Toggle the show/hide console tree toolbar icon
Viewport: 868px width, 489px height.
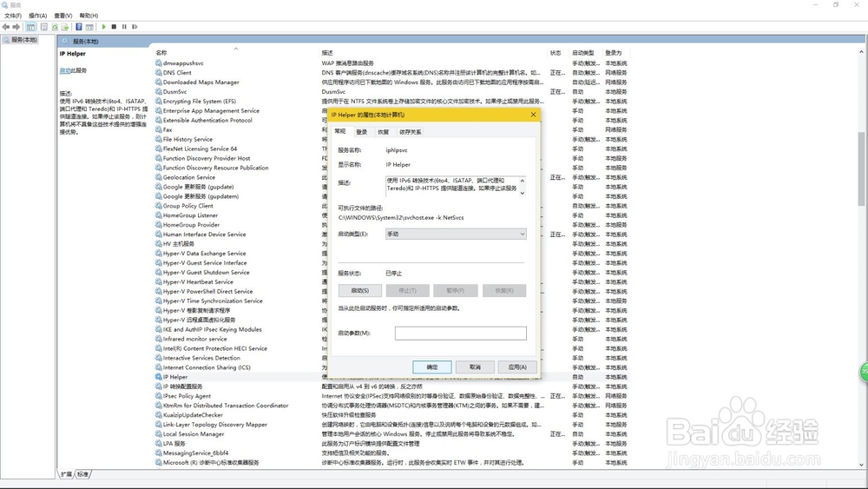tap(31, 27)
